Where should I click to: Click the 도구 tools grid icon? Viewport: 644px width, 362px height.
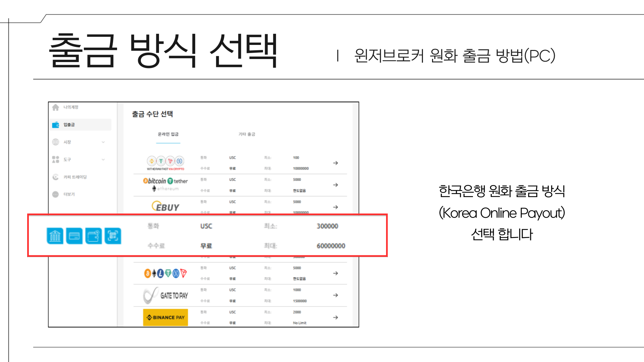[x=56, y=160]
